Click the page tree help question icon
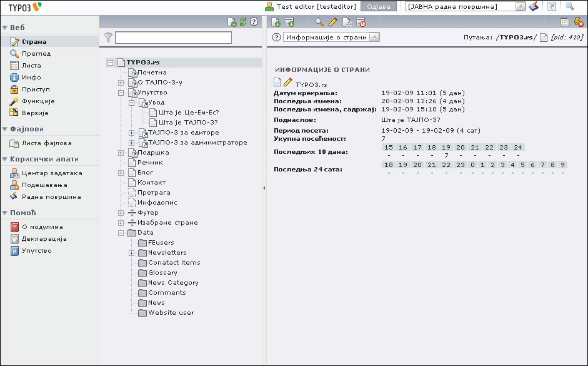Image resolution: width=588 pixels, height=366 pixels. [254, 22]
